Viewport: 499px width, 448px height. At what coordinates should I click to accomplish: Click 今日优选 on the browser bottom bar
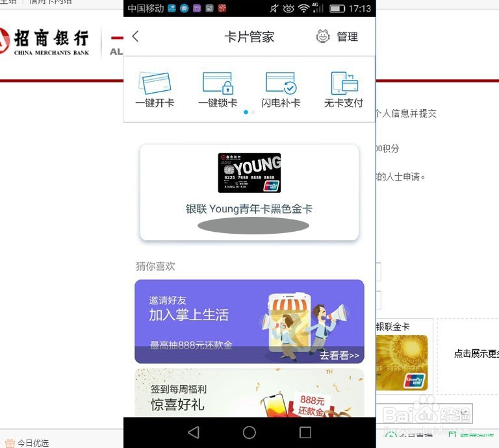[x=27, y=443]
